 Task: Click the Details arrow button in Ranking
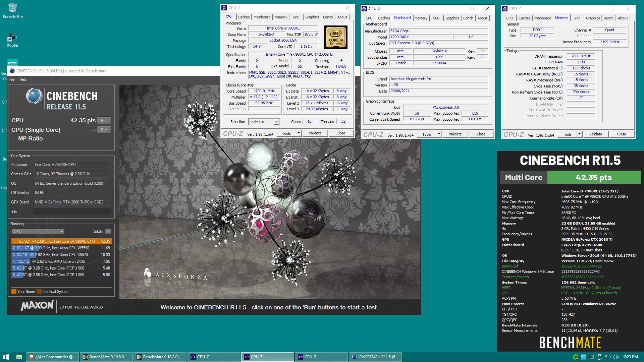pos(108,232)
